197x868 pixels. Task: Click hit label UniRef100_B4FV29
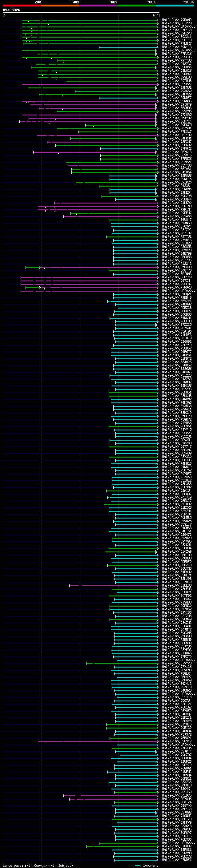pyautogui.click(x=177, y=94)
